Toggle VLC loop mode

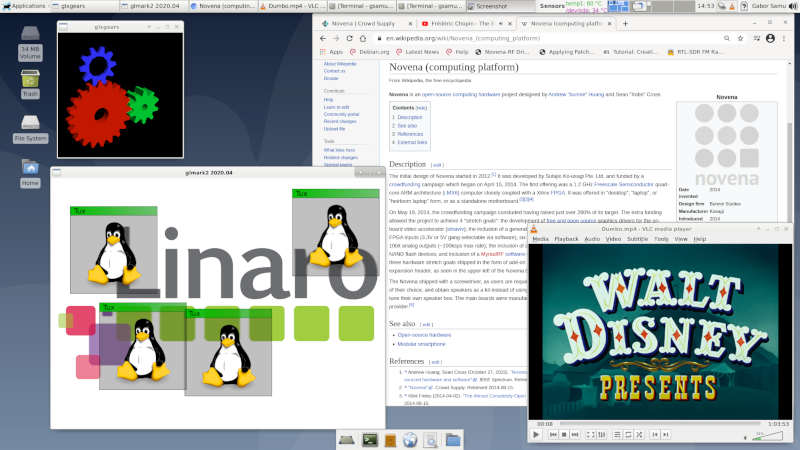[628, 435]
